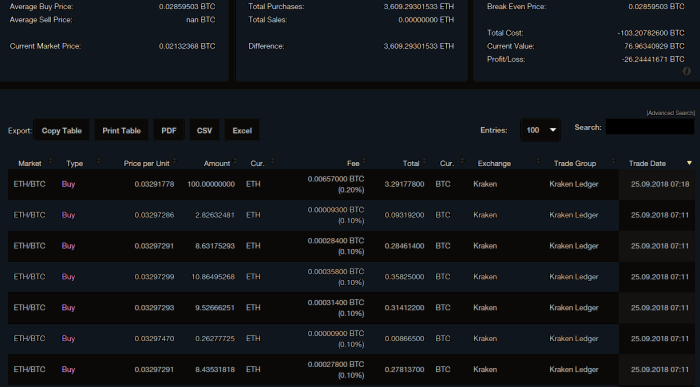Select the Average Sell Price value nan BTC
This screenshot has height=387, width=700.
[200, 20]
